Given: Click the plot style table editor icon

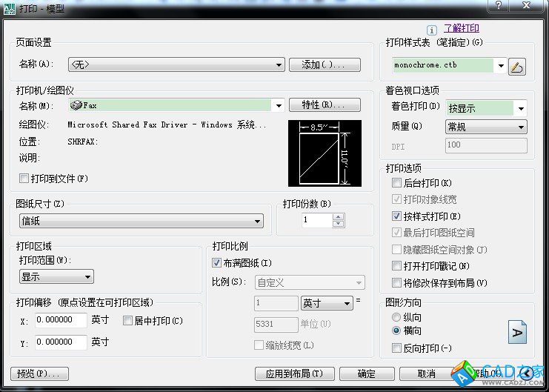Looking at the screenshot, I should click(x=517, y=67).
